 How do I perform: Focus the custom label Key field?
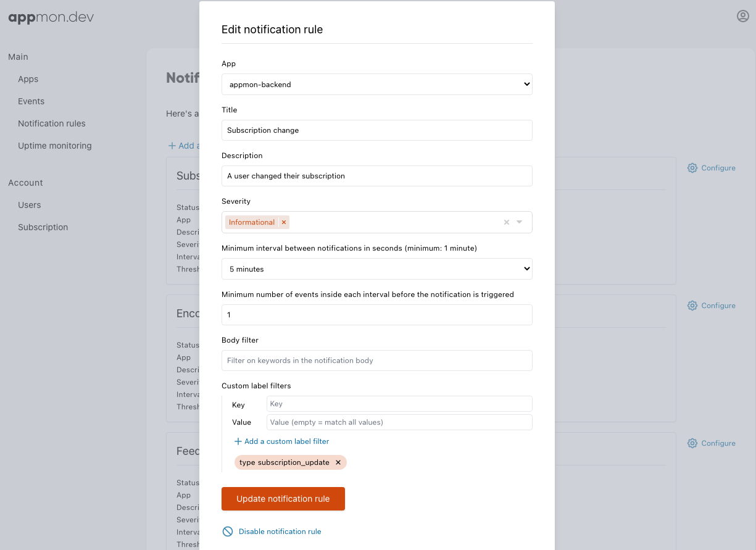click(x=399, y=404)
